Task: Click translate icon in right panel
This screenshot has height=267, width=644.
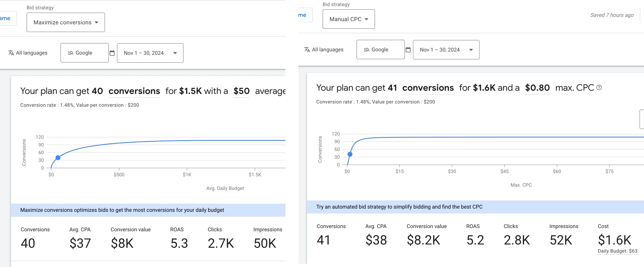Action: 307,50
